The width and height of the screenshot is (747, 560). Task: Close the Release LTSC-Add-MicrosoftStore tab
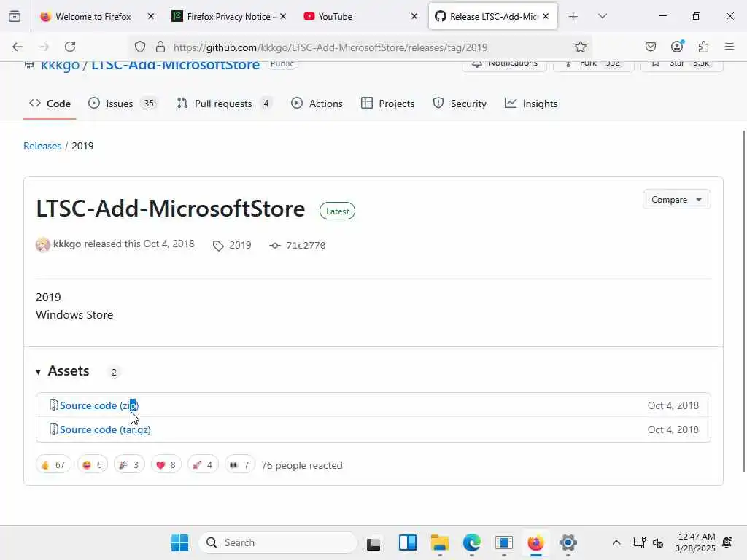[x=546, y=17]
